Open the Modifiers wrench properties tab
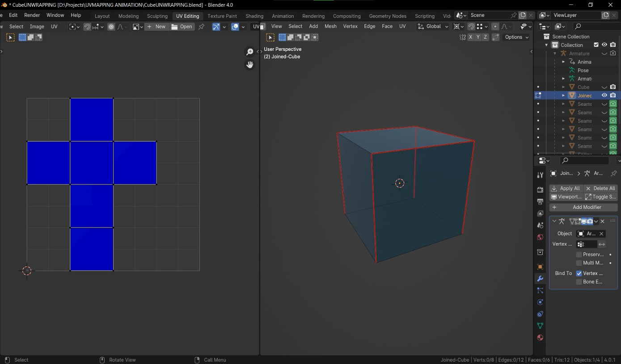 [540, 279]
